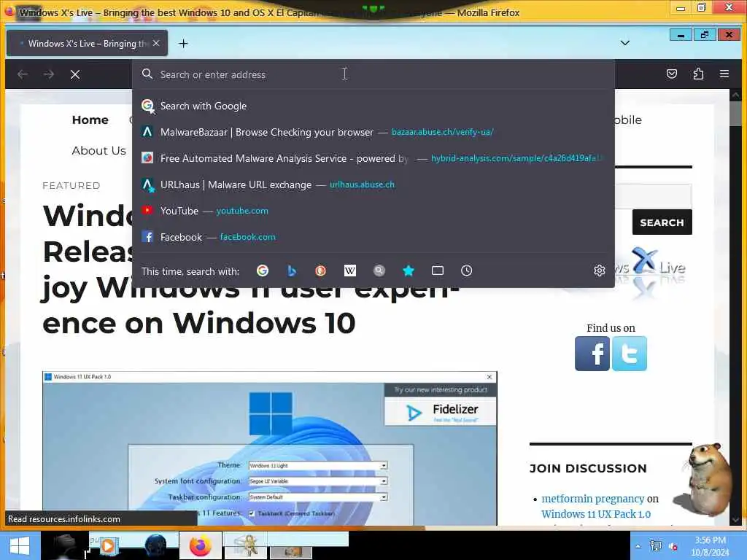Image resolution: width=747 pixels, height=560 pixels.
Task: Search this time with Bing icon
Action: click(292, 271)
